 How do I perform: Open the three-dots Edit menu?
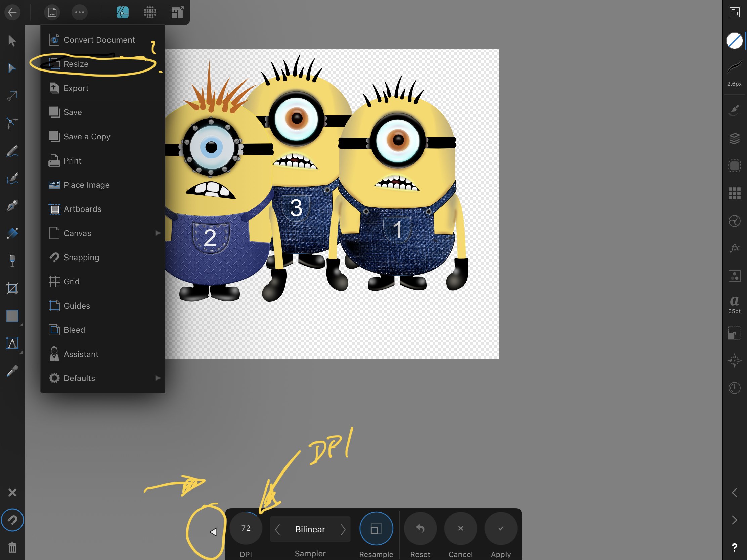80,12
